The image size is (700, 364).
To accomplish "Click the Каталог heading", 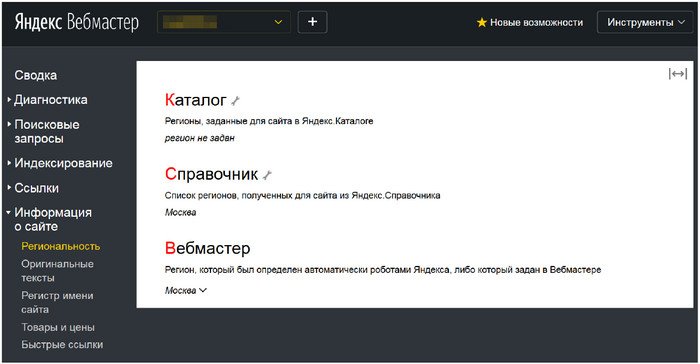I will 196,100.
